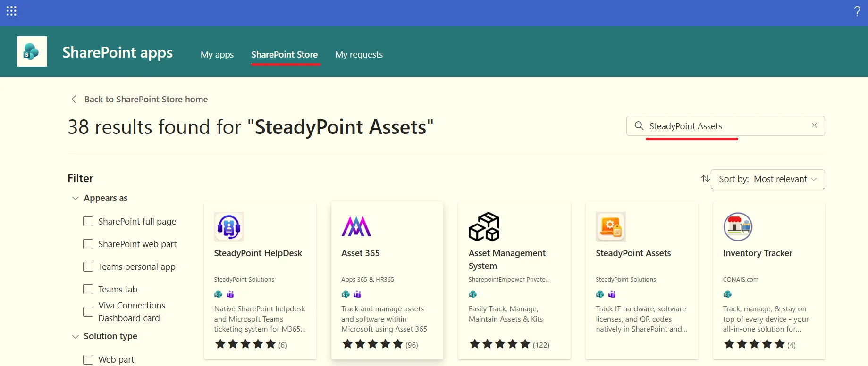Click the back chevron arrow icon
868x366 pixels.
point(74,99)
